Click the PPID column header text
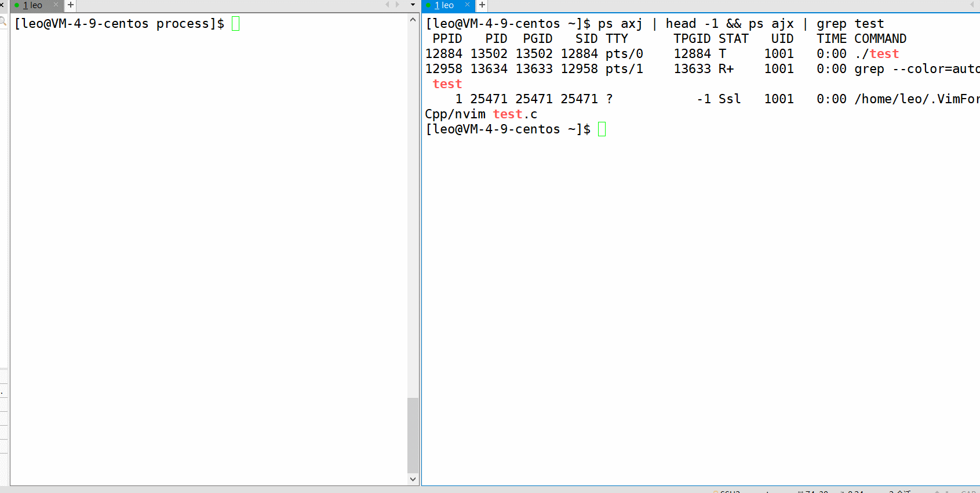 pos(447,39)
